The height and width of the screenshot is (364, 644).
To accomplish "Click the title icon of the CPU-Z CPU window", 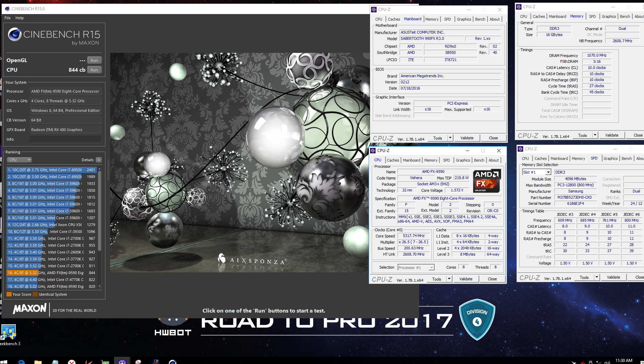I will tap(373, 151).
